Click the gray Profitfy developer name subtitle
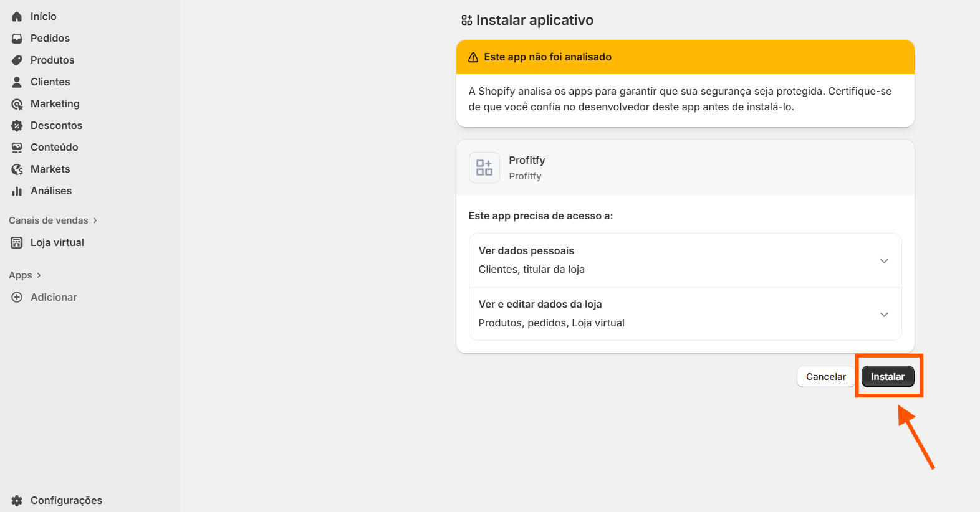The height and width of the screenshot is (512, 980). click(x=526, y=176)
